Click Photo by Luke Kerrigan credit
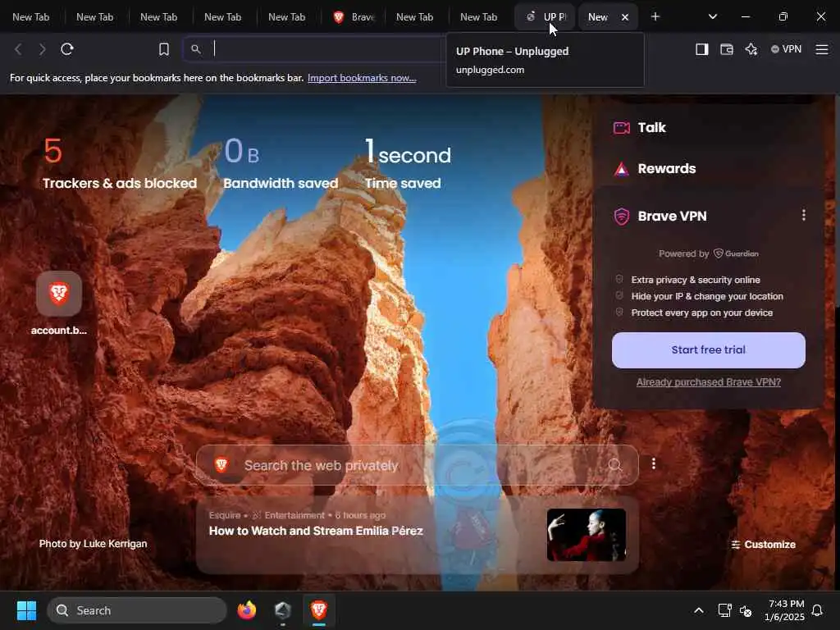This screenshot has height=630, width=840. [93, 544]
